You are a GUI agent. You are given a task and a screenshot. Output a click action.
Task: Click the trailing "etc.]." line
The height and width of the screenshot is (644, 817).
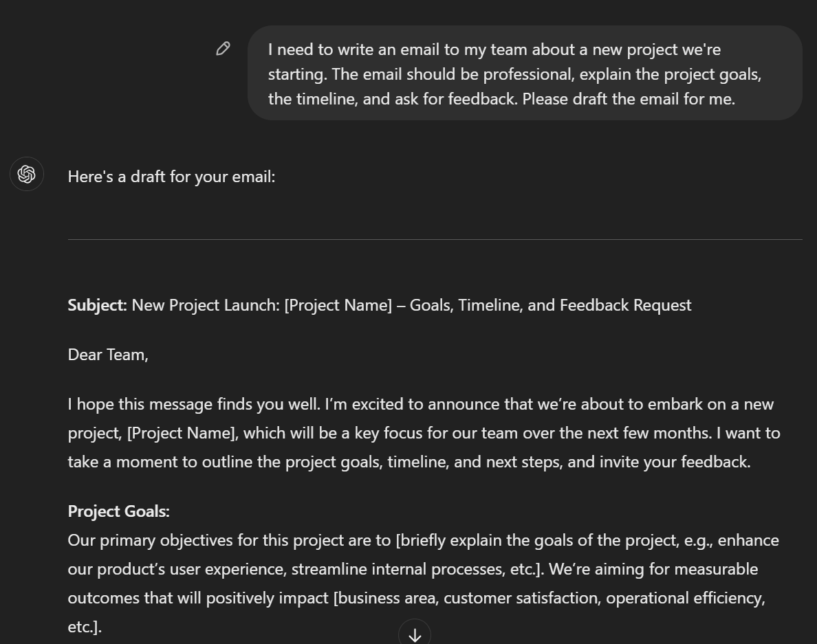pyautogui.click(x=85, y=627)
